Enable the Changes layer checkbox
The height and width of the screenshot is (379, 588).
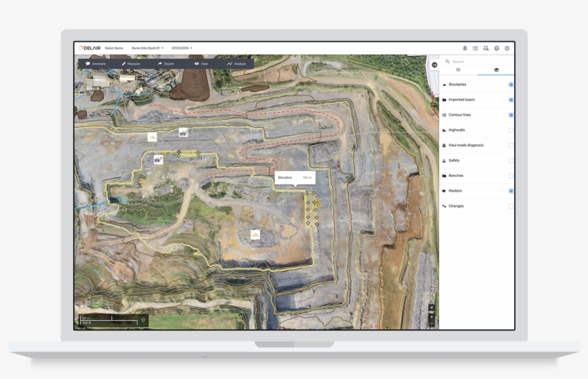click(x=511, y=207)
